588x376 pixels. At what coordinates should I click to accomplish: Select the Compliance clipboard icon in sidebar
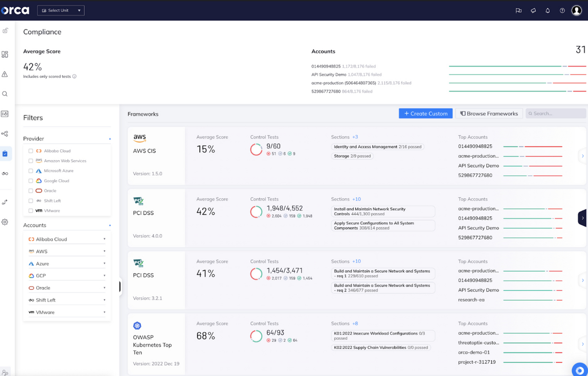[5, 153]
